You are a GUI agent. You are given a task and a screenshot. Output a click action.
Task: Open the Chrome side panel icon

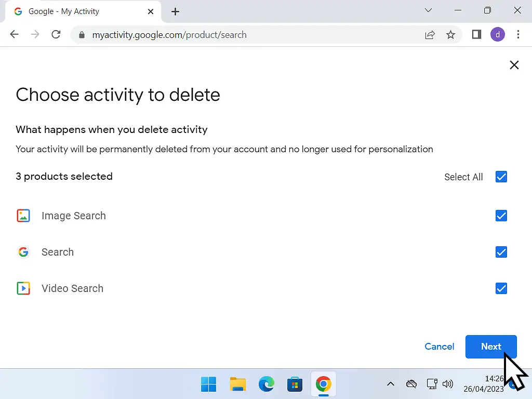coord(476,34)
